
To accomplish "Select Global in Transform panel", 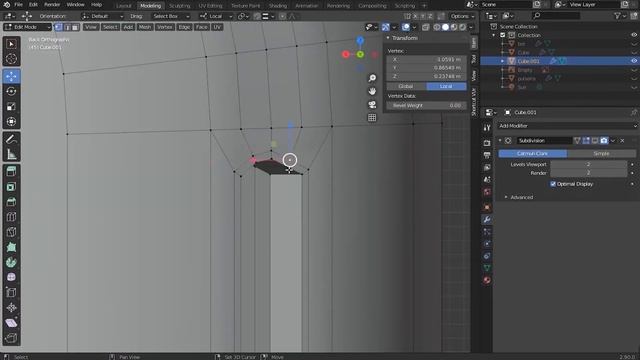I will [406, 87].
